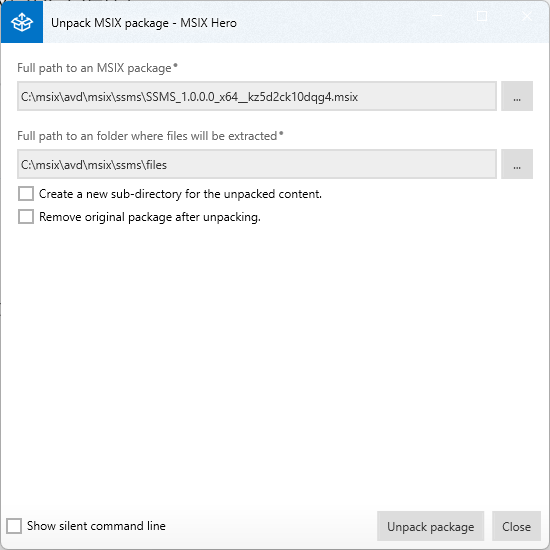Click the Unpack package button
This screenshot has width=550, height=550.
(430, 526)
